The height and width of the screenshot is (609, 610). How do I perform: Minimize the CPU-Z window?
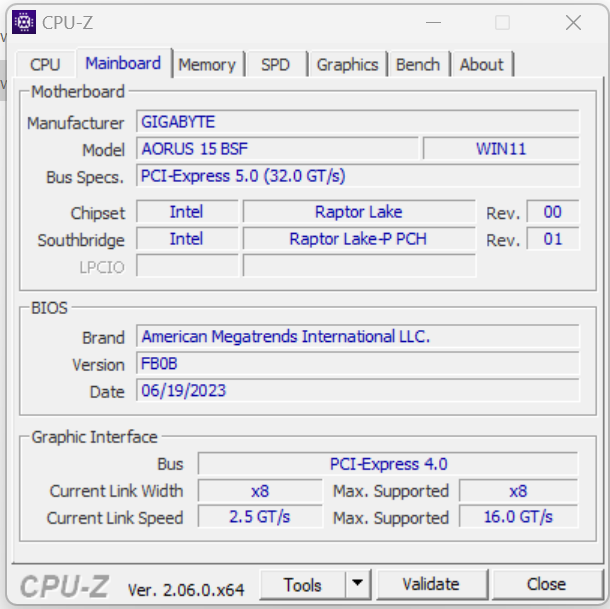tap(433, 23)
